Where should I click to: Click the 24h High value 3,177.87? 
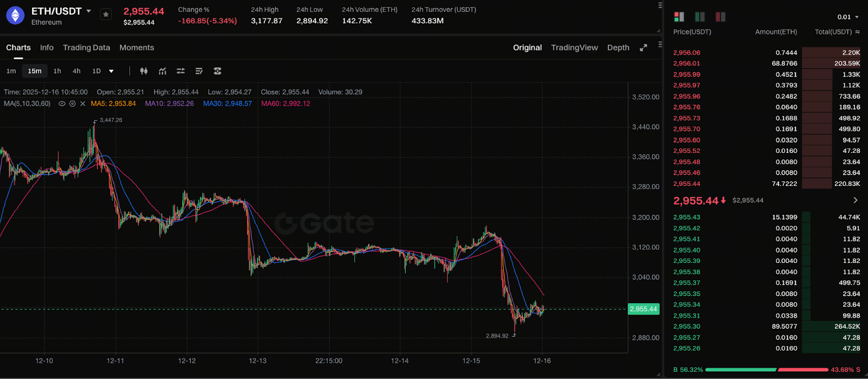266,21
